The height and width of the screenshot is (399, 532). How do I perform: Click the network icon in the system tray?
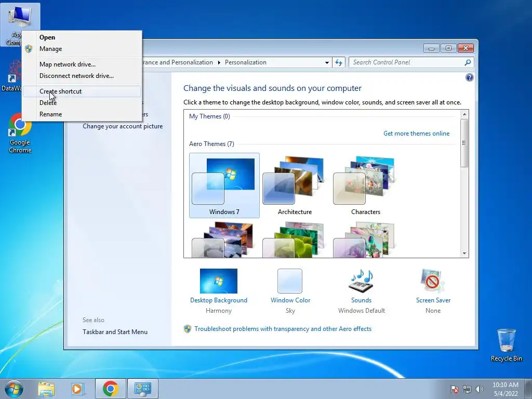click(467, 389)
